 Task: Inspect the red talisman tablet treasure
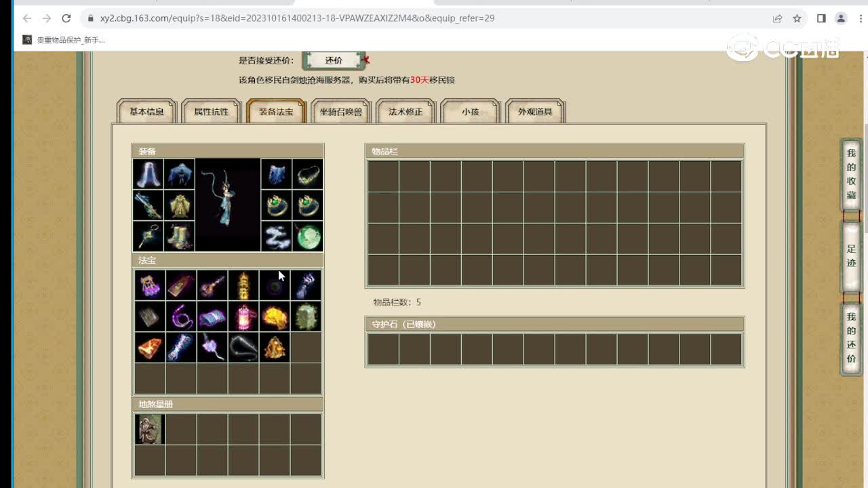181,285
